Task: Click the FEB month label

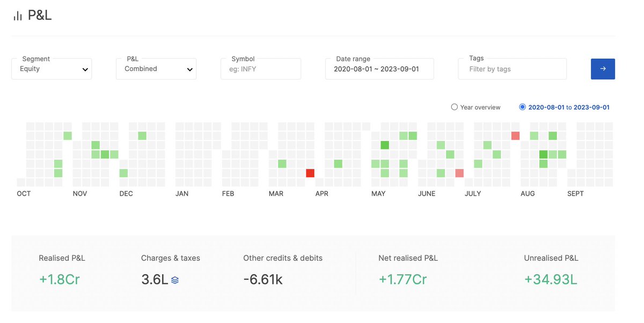Action: pyautogui.click(x=228, y=193)
